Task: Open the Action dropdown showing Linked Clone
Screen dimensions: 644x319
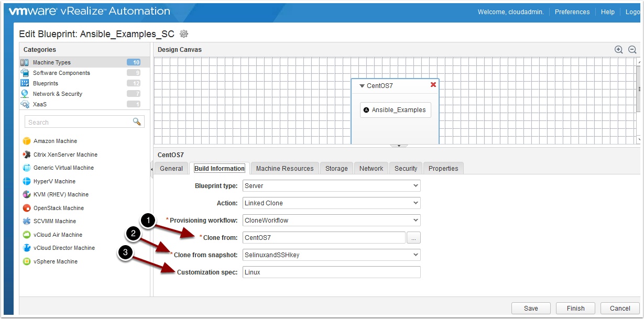Action: [331, 203]
